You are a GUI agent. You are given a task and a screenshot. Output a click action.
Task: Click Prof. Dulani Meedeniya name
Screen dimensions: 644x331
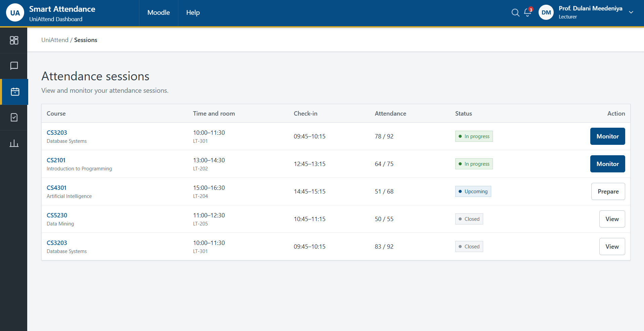pyautogui.click(x=590, y=8)
